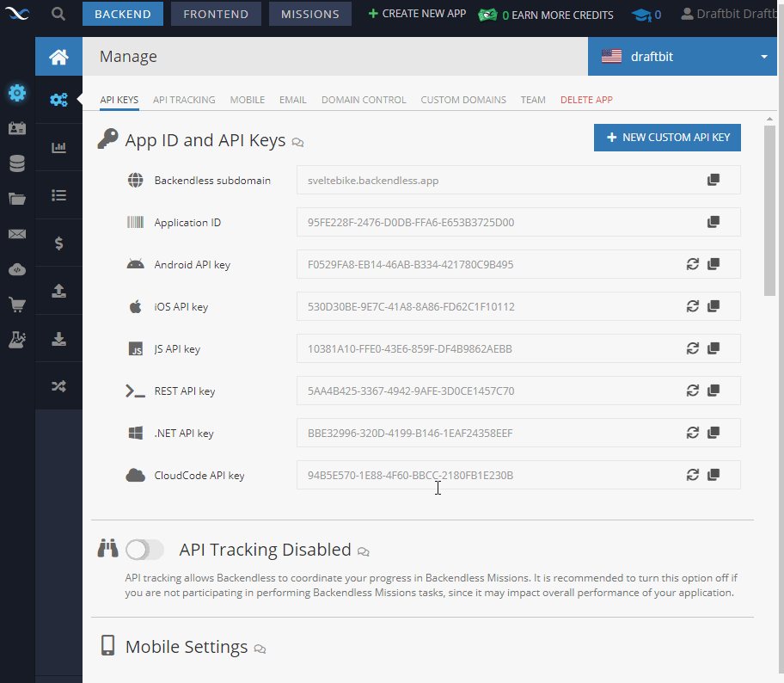This screenshot has width=784, height=683.
Task: Open the Files folder icon
Action: pyautogui.click(x=17, y=200)
